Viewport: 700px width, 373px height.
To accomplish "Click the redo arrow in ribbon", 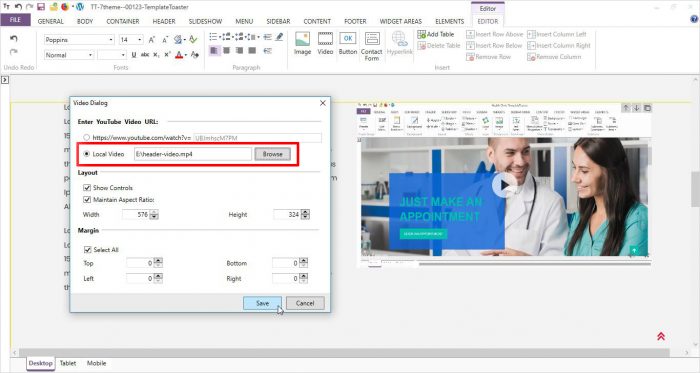I will point(13,52).
